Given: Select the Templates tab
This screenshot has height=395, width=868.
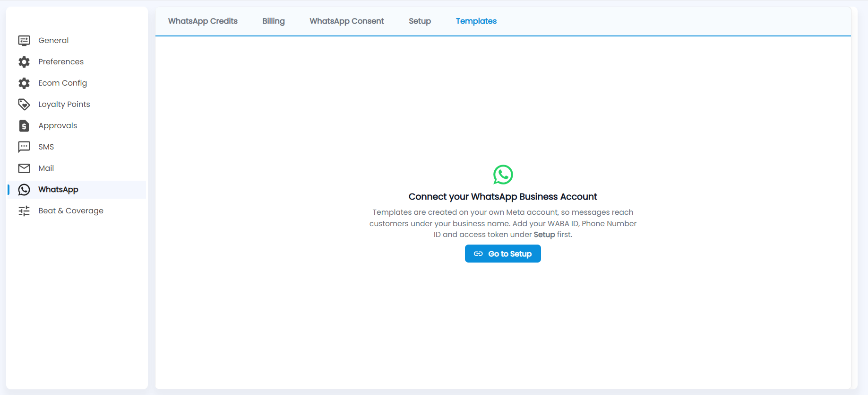Looking at the screenshot, I should tap(476, 21).
